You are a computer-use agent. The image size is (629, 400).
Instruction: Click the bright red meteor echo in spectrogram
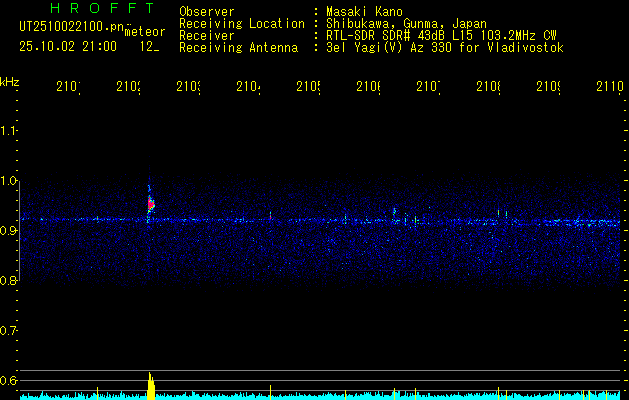tap(151, 205)
